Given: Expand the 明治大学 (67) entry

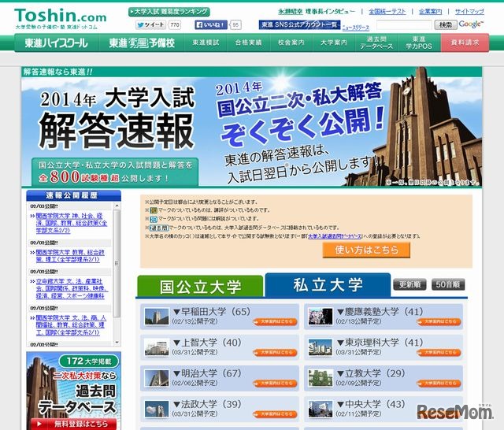Looking at the screenshot, I should (x=208, y=373).
